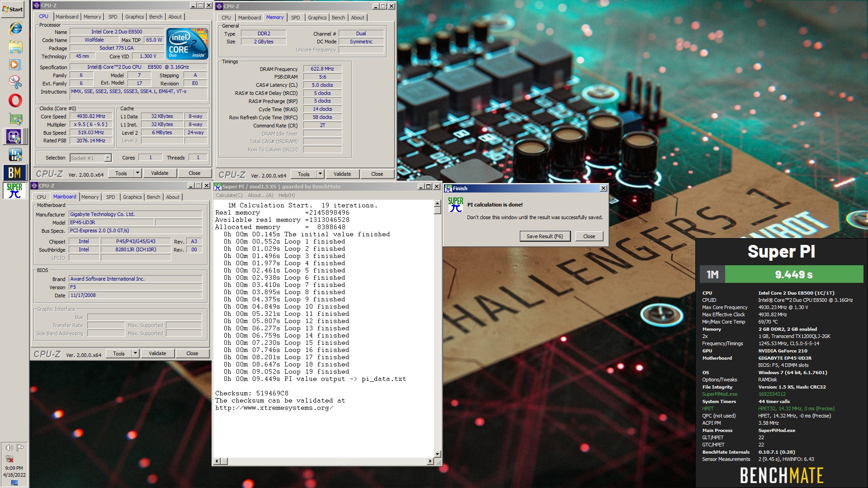
Task: Click the Core Speed value 4930.82 MHz
Action: pyautogui.click(x=91, y=116)
